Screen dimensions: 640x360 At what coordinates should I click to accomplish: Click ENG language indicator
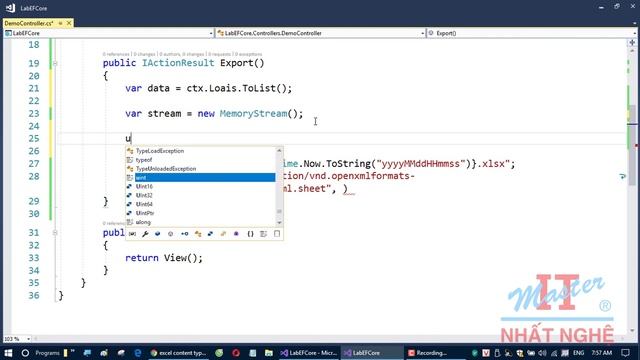point(578,353)
